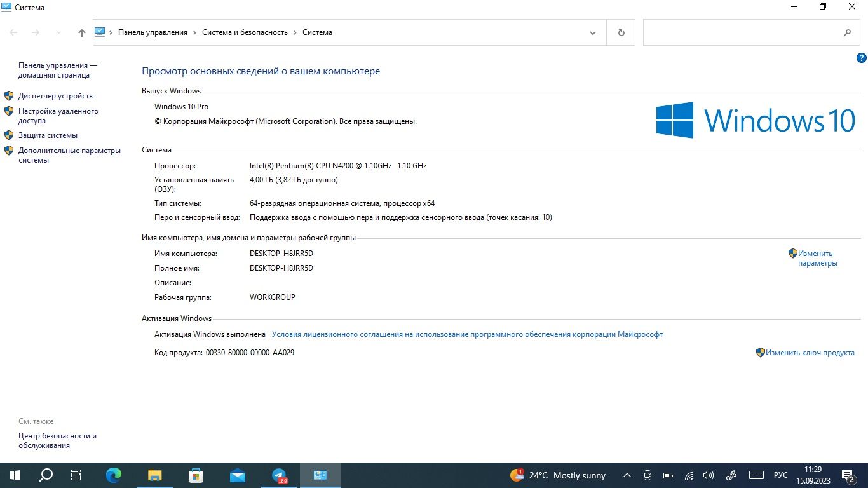Open recent locations dropdown arrow
This screenshot has height=488, width=868.
58,32
